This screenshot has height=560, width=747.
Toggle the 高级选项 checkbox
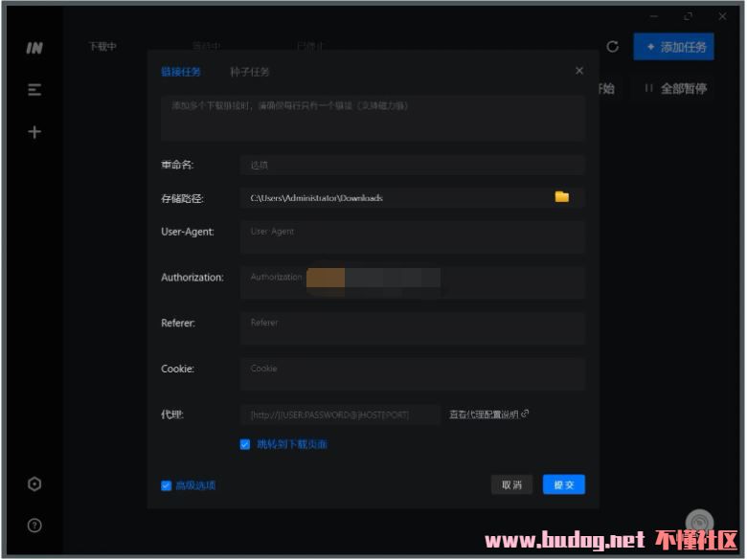[x=167, y=485]
